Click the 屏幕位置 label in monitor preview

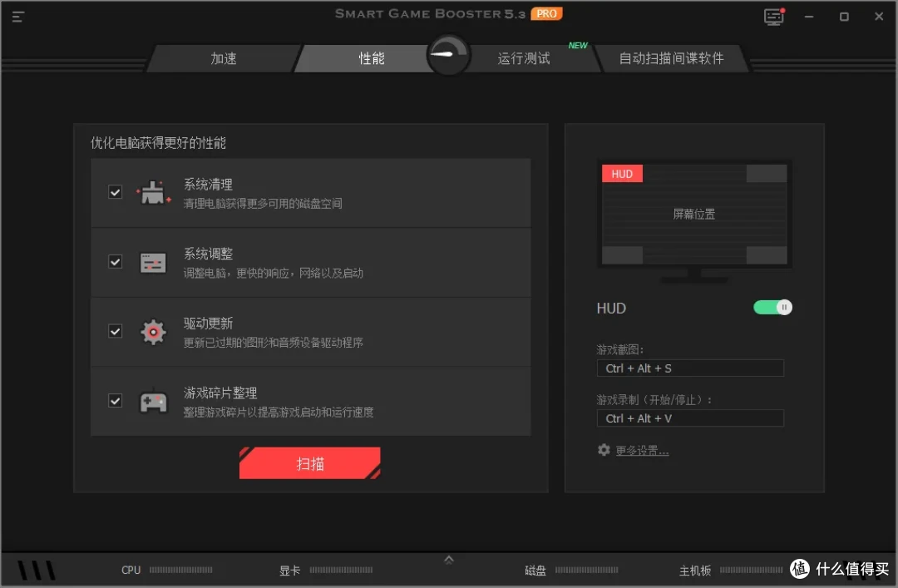(693, 214)
